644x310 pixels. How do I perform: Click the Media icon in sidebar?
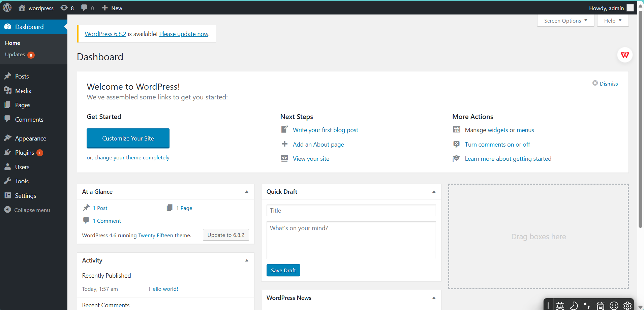(8, 90)
